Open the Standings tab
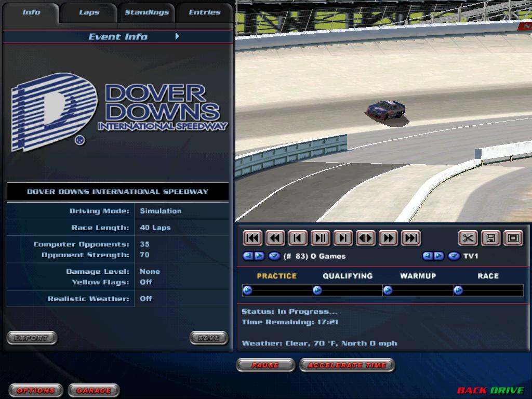Image resolution: width=532 pixels, height=399 pixels. (147, 12)
